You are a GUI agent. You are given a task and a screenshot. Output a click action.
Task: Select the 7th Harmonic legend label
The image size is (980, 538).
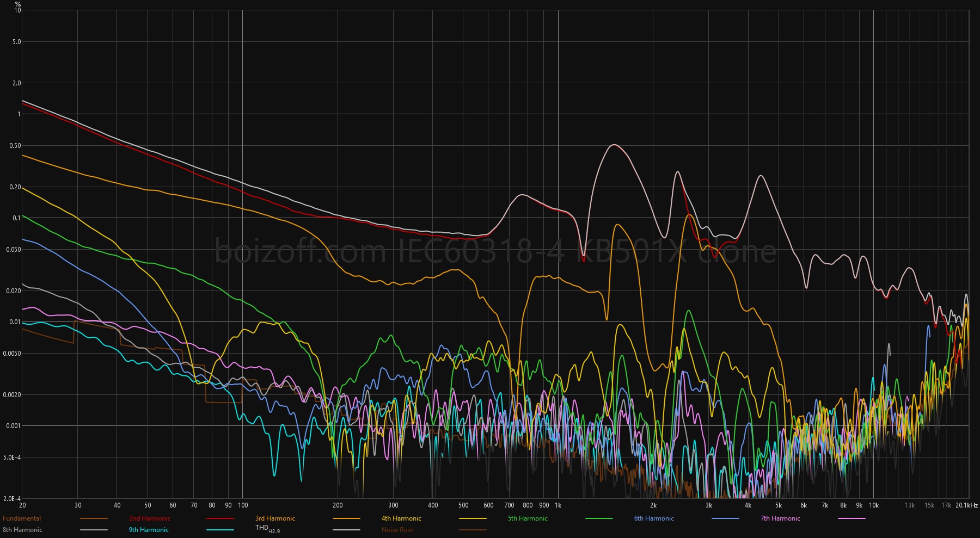pos(780,518)
